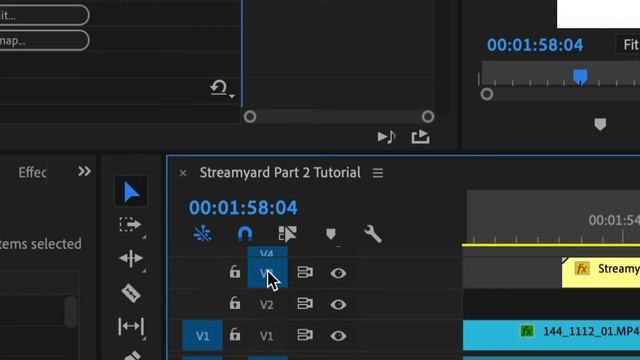
Task: Click fx badge on Streamyard clip
Action: pos(582,269)
